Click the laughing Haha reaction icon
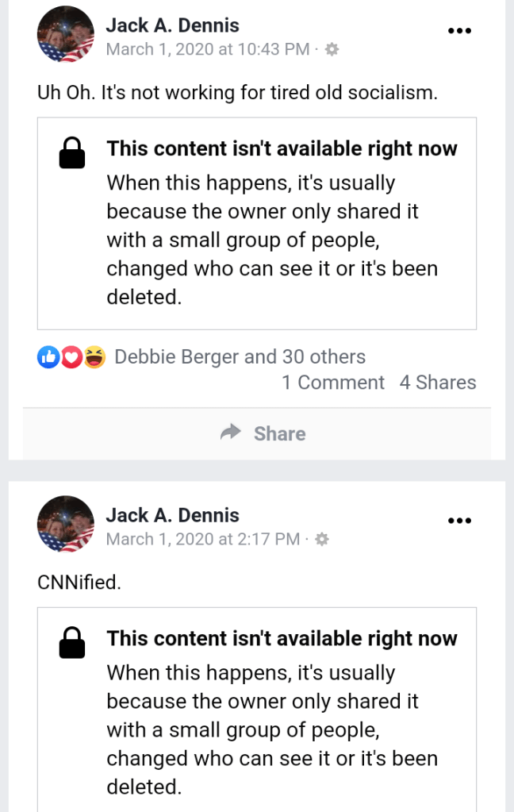Viewport: 514px width, 812px height. (94, 358)
